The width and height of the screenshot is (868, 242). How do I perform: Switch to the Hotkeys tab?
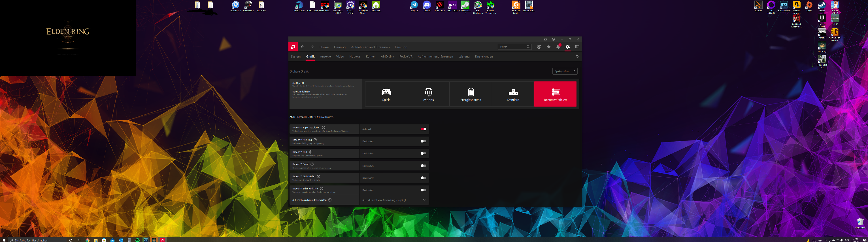pos(355,57)
